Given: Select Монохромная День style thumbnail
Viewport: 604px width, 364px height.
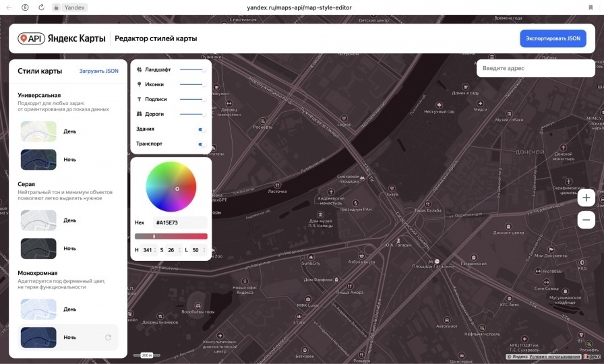Looking at the screenshot, I should (38, 309).
